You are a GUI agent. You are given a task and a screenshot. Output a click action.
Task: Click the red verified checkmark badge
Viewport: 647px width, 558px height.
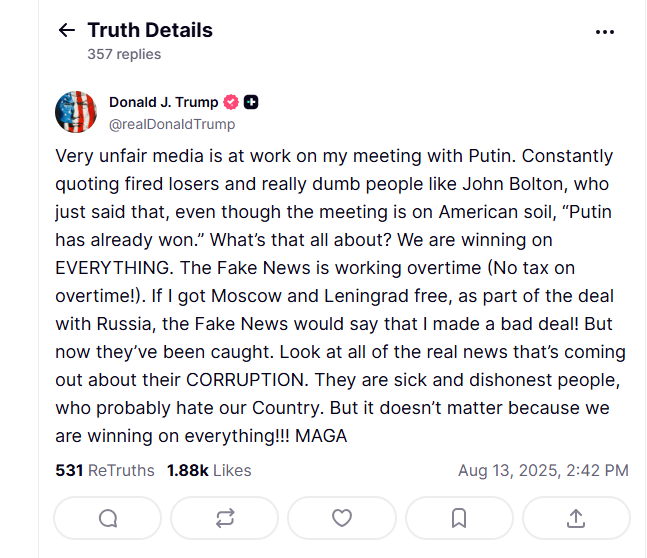tap(231, 102)
